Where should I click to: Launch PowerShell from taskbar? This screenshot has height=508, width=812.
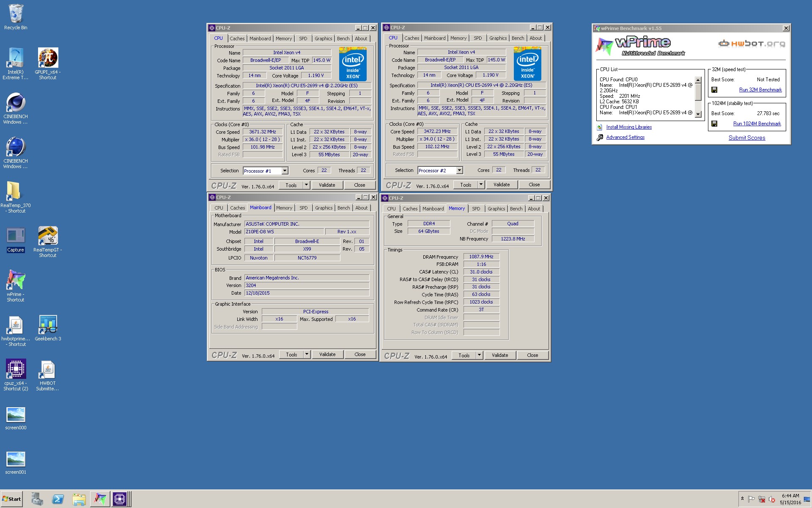coord(58,499)
